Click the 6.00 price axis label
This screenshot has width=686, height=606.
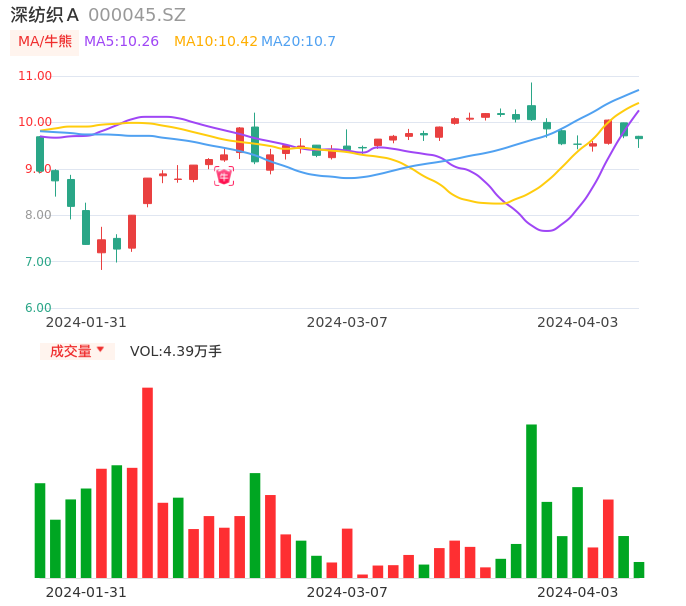click(x=38, y=308)
